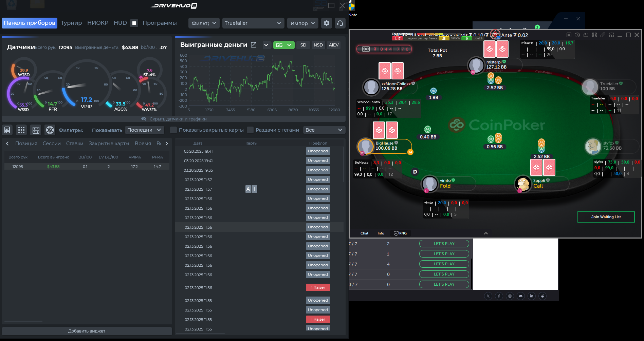Viewport: 644px width, 341px height.
Task: Click the stats row with 12095 hands
Action: [87, 167]
